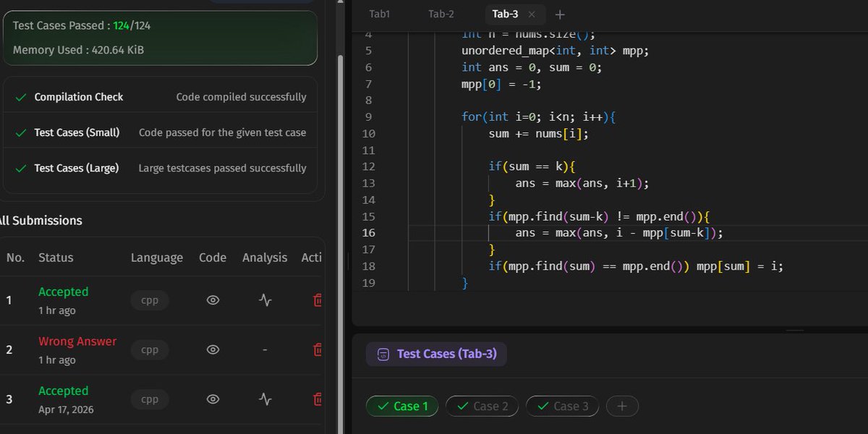Click the Code compiled successfully message
The height and width of the screenshot is (434, 868).
click(x=242, y=97)
